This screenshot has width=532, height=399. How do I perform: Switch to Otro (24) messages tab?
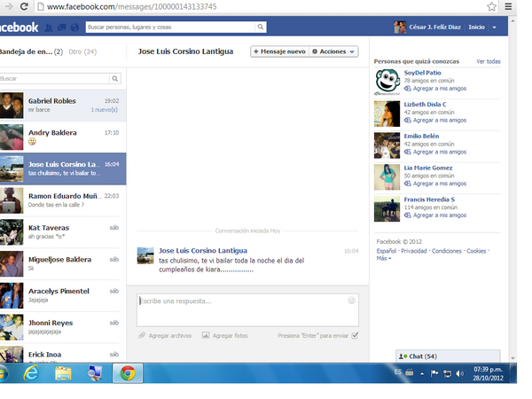[82, 52]
